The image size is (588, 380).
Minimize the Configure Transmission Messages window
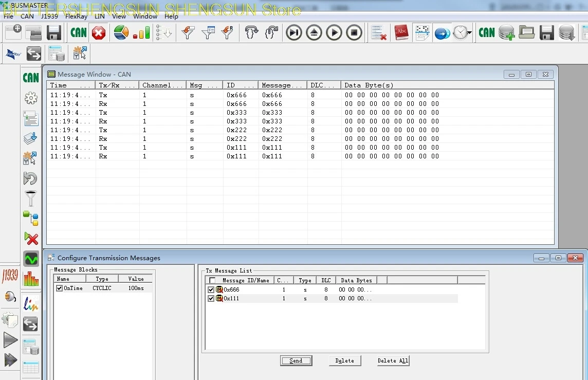click(x=541, y=258)
